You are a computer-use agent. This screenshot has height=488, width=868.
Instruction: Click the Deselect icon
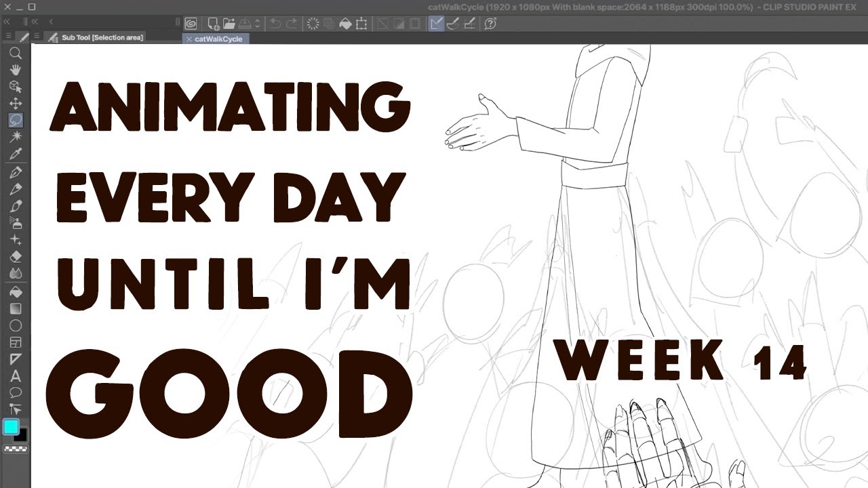tap(382, 24)
